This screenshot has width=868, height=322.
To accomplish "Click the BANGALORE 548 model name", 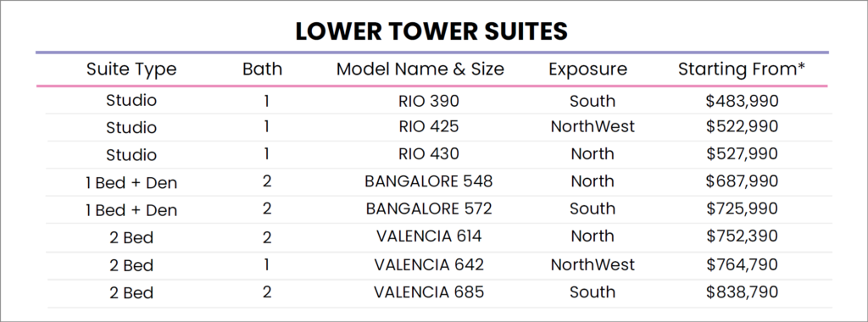I will (x=428, y=181).
